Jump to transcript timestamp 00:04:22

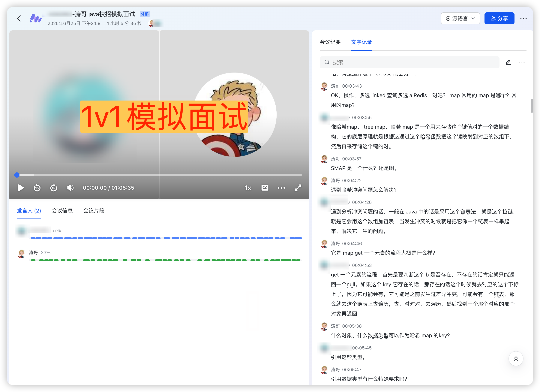(x=352, y=180)
